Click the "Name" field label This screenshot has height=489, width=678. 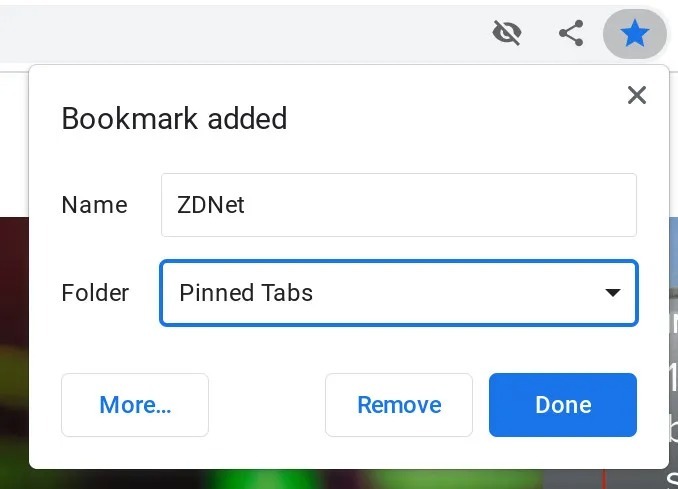(94, 205)
